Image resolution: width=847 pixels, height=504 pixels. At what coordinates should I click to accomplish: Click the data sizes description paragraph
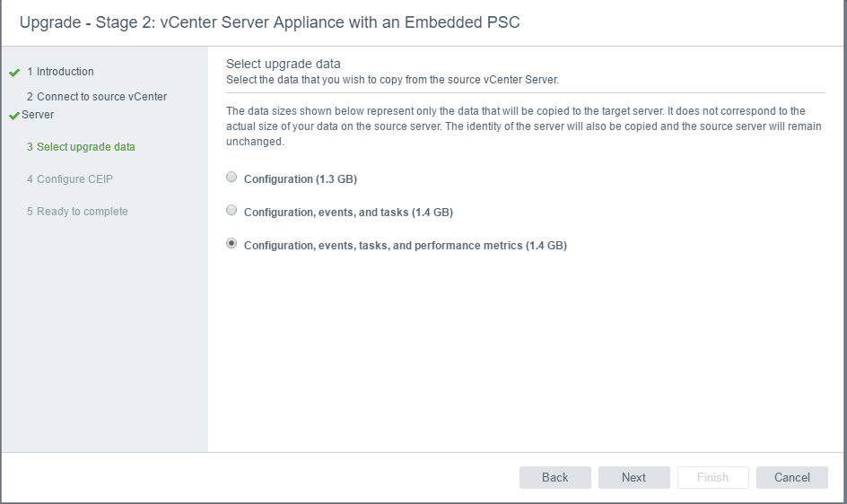pyautogui.click(x=523, y=126)
